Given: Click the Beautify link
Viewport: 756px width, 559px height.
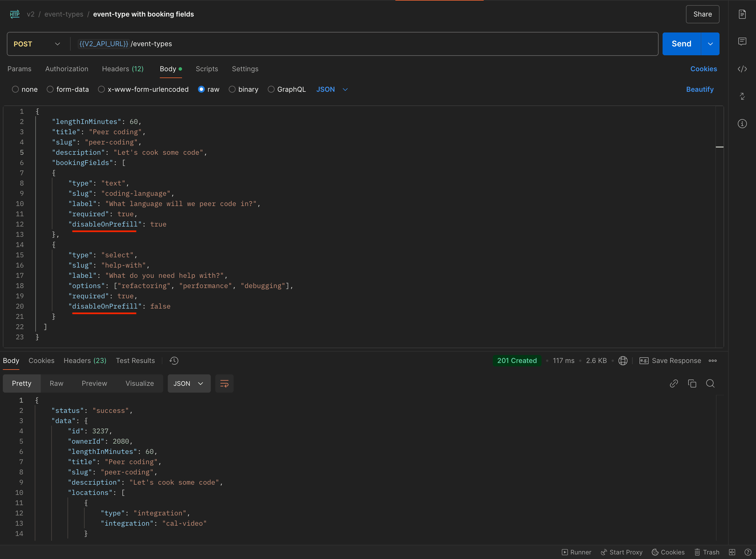Looking at the screenshot, I should coord(700,89).
